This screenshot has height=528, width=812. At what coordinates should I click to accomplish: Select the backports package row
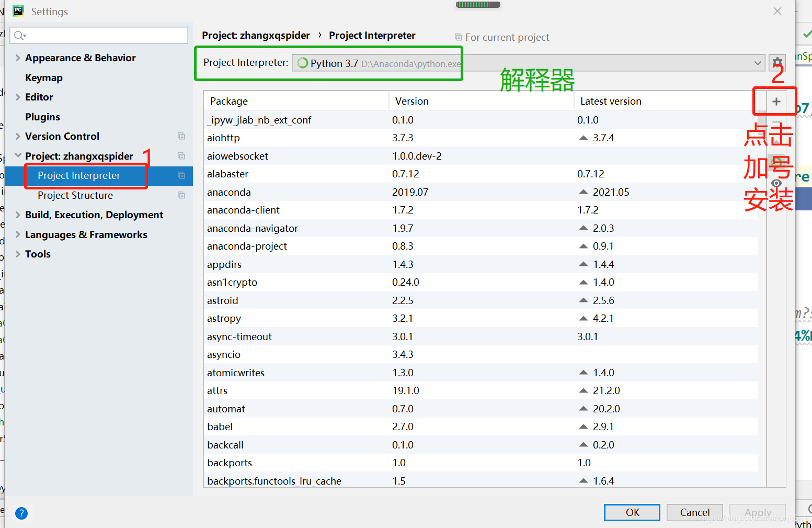[481, 463]
